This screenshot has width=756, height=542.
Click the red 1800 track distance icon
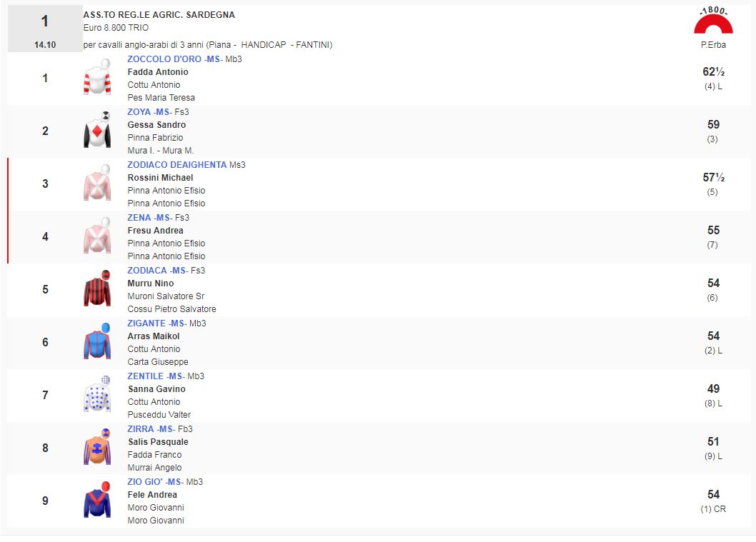[x=713, y=23]
